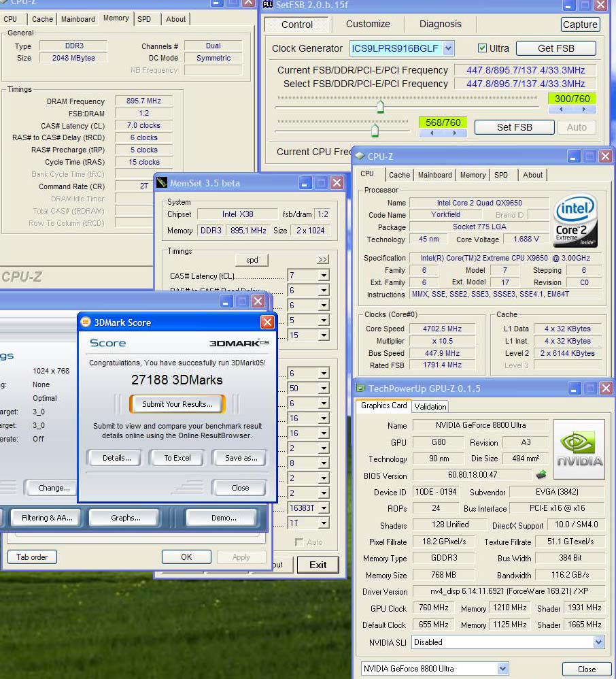616x679 pixels.
Task: Open the Clock Generator dropdown
Action: click(x=449, y=48)
